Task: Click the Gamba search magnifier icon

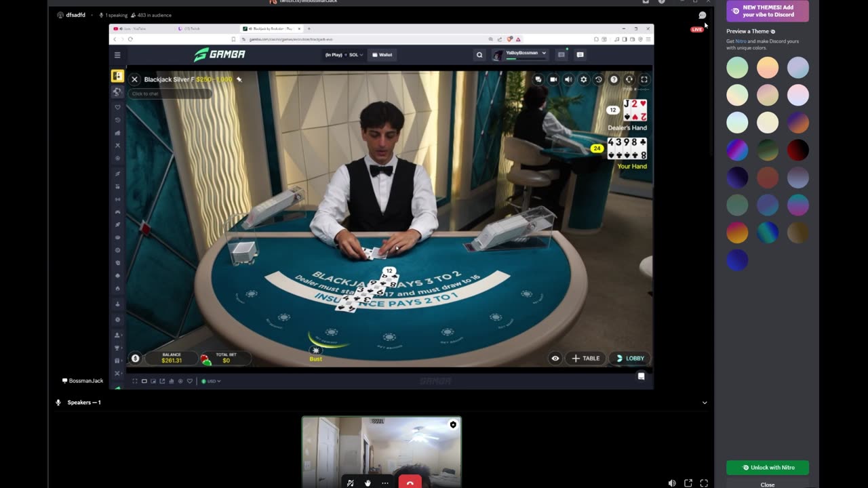Action: coord(479,55)
